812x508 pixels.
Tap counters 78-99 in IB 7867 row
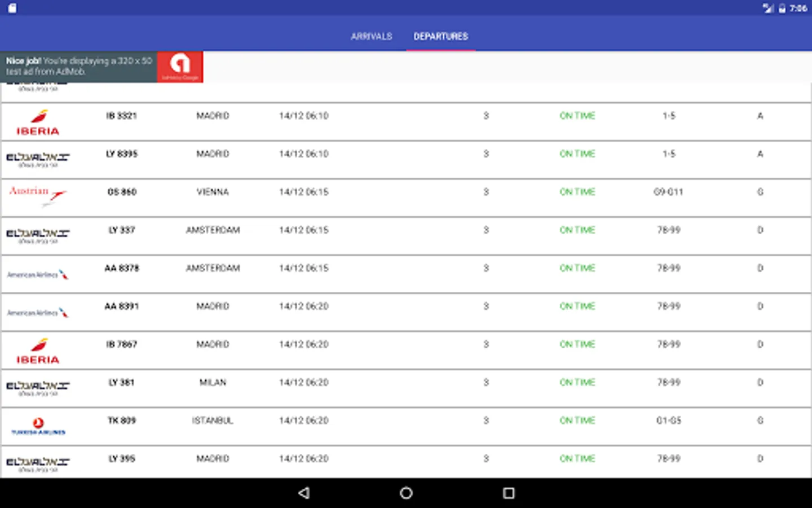coord(669,344)
